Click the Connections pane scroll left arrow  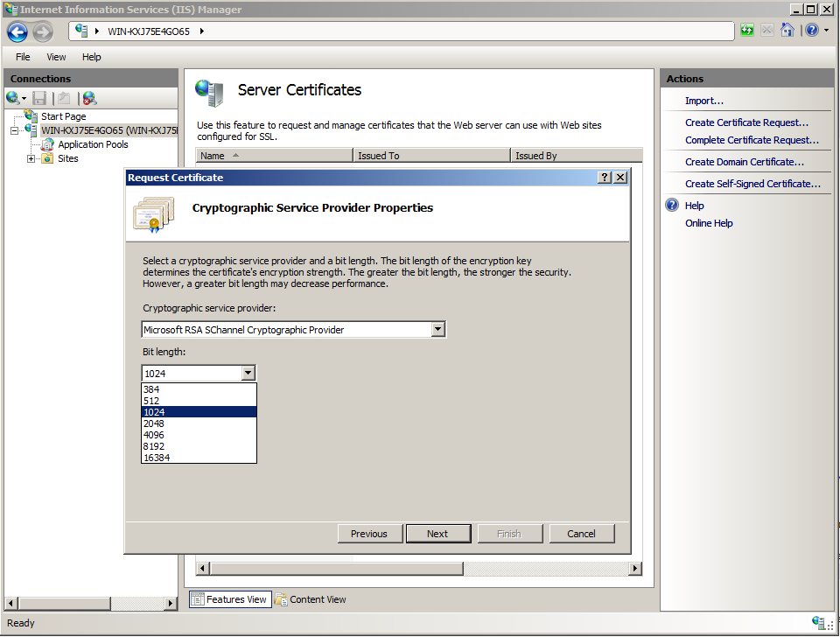(10, 603)
